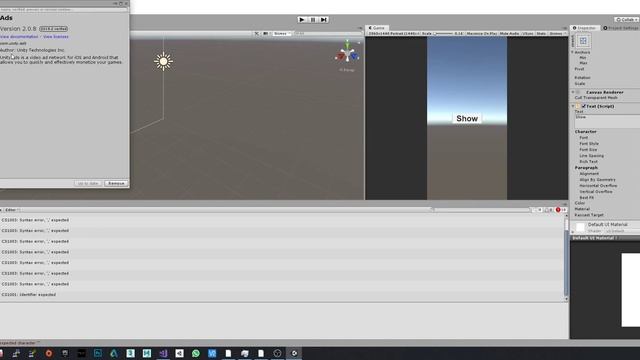This screenshot has height=360, width=640.
Task: Click the Step frame button
Action: pyautogui.click(x=324, y=20)
